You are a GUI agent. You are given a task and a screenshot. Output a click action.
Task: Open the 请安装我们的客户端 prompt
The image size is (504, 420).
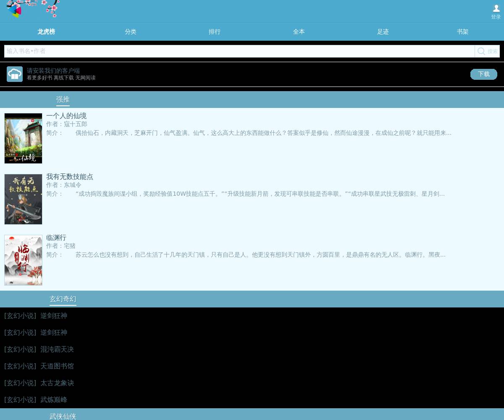click(x=53, y=71)
